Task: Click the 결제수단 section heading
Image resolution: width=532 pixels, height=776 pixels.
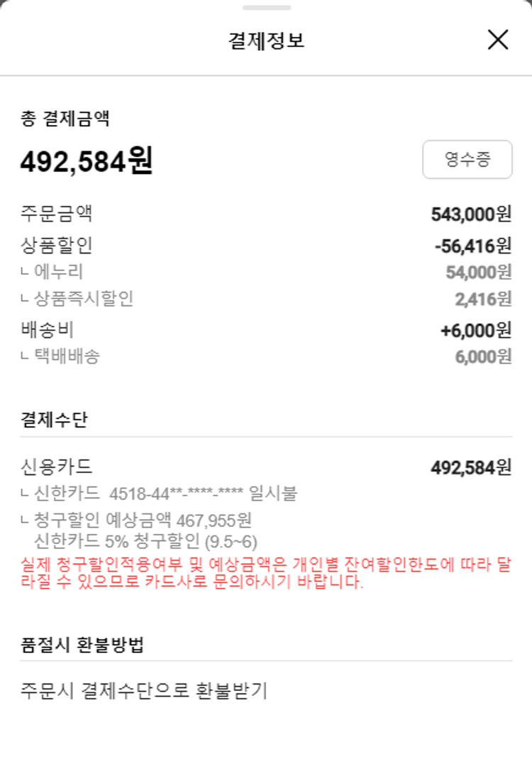Action: click(54, 420)
